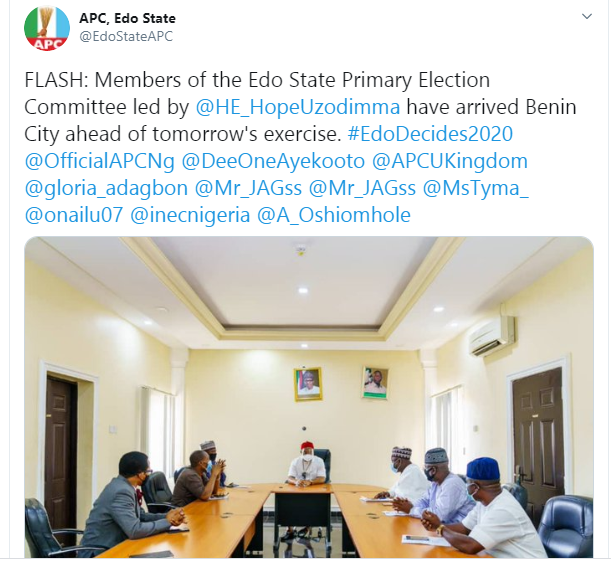Click the man seated at the table's head
Image resolution: width=611 pixels, height=564 pixels.
click(x=308, y=467)
